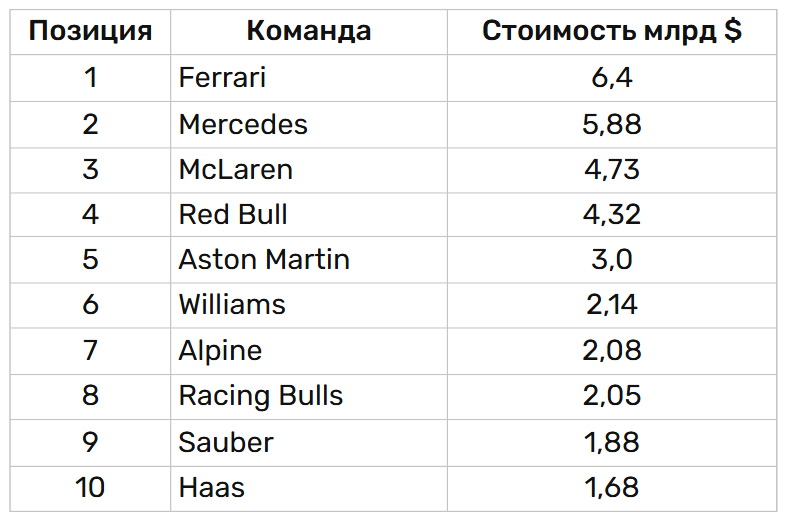The height and width of the screenshot is (522, 787).
Task: Select the Williams team cell
Action: [232, 305]
